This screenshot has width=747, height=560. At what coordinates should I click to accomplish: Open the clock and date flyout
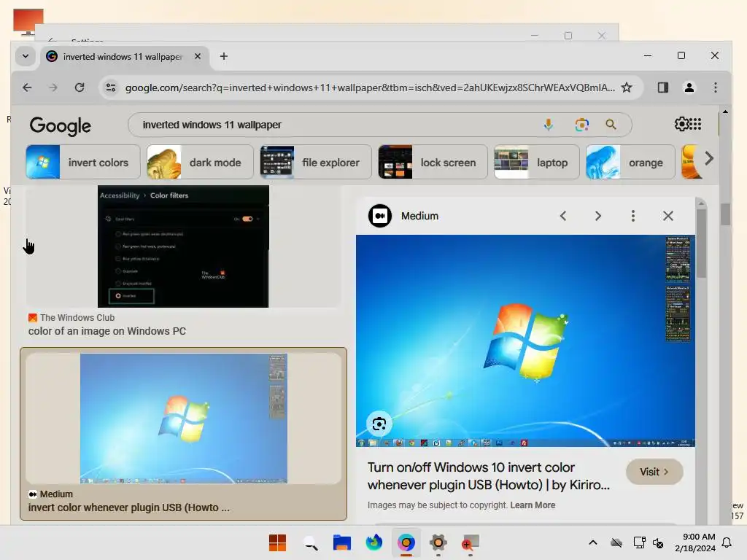695,542
